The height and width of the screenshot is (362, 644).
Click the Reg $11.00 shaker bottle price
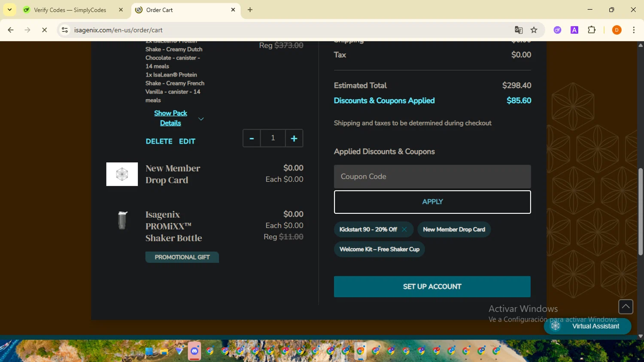[x=283, y=237]
